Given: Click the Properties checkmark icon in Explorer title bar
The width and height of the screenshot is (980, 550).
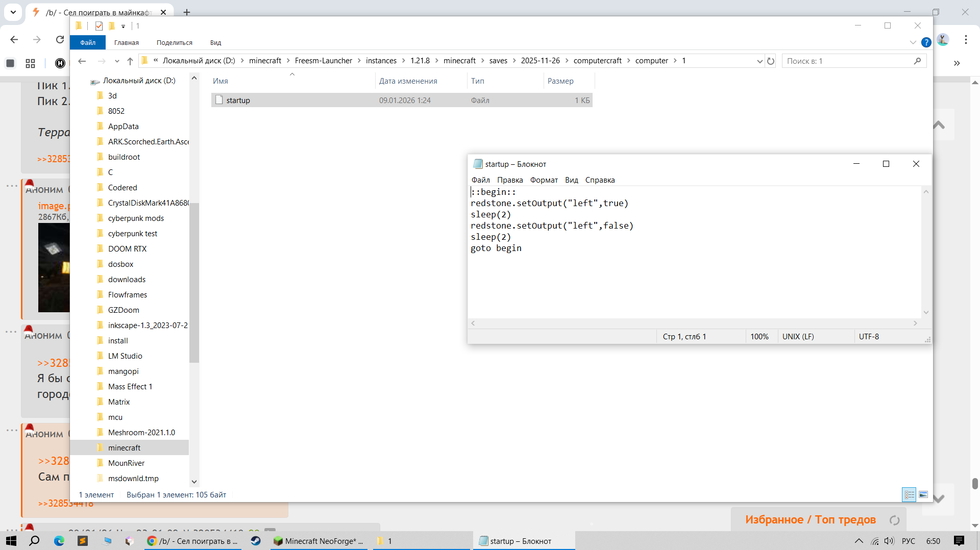Looking at the screenshot, I should pyautogui.click(x=99, y=26).
